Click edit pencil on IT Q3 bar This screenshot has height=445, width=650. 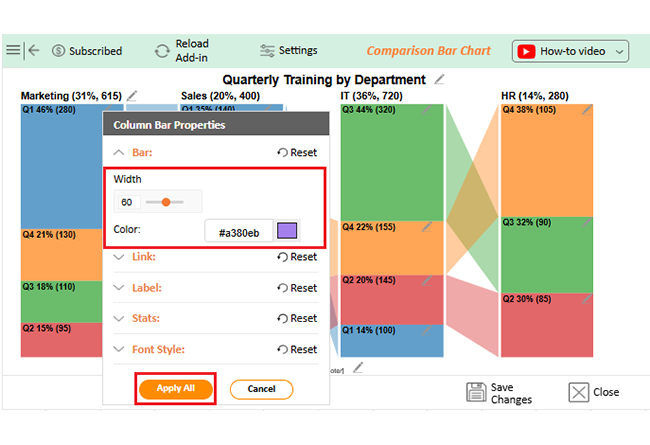pos(427,112)
